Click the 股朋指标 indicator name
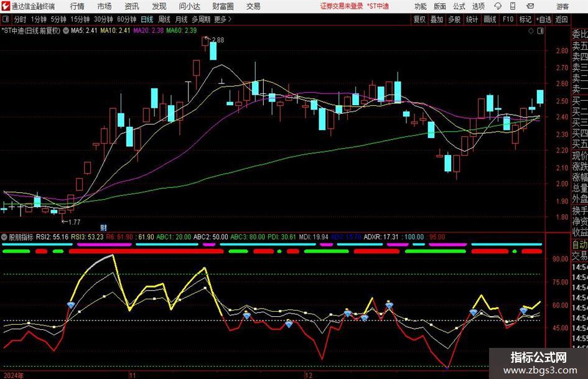Screen dimensions: 588x379 pos(21,237)
